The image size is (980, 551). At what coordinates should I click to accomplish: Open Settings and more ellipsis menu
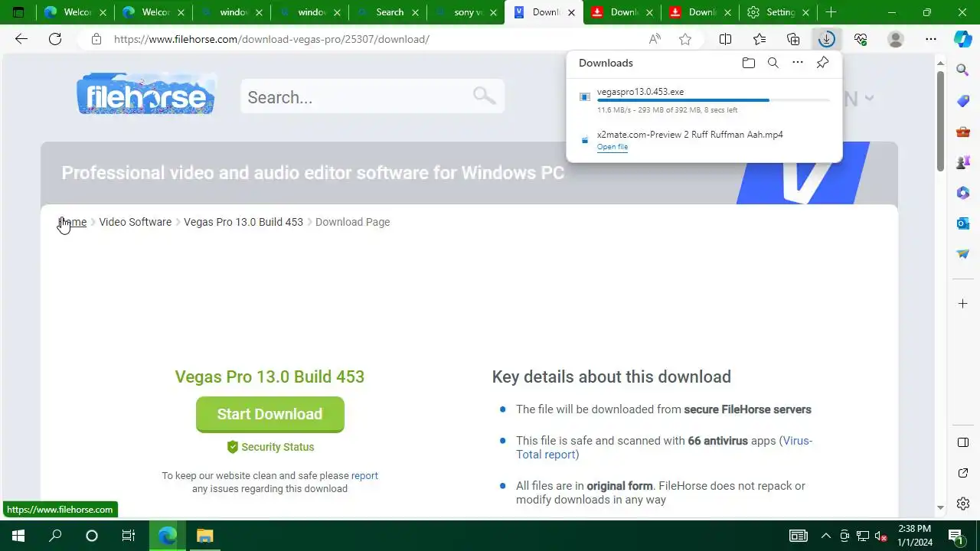click(930, 39)
